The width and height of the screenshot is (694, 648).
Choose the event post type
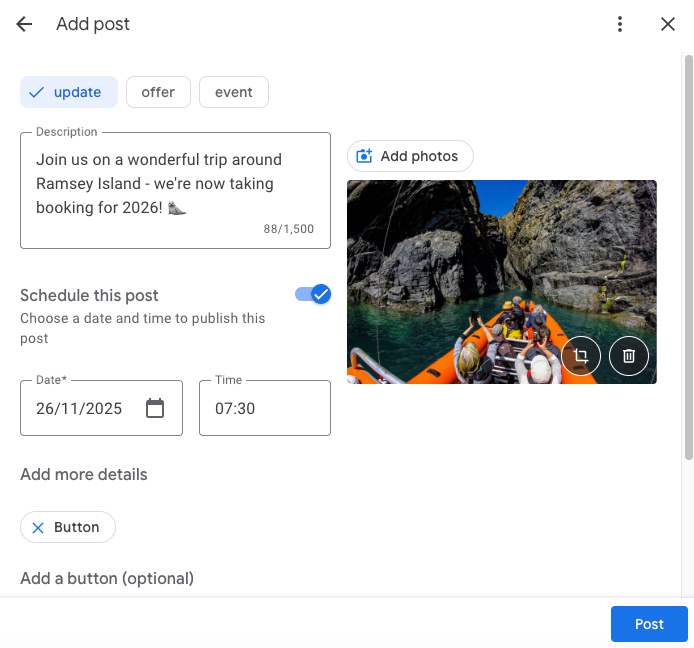(x=233, y=92)
